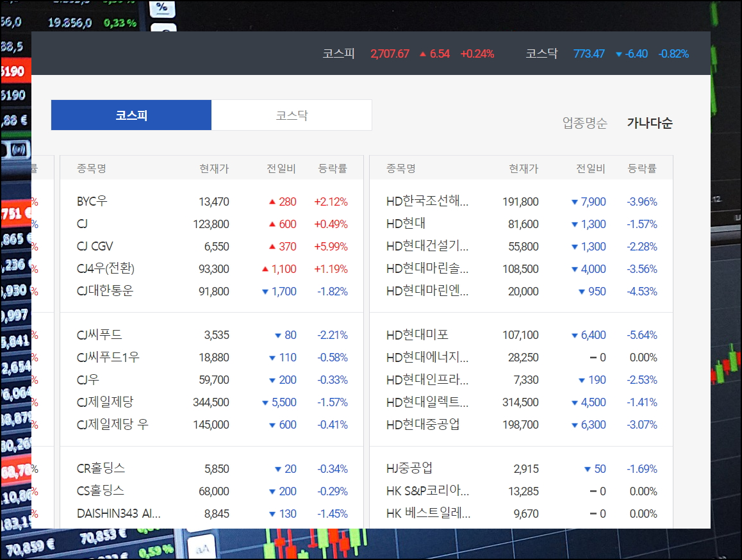Sort the list by 가나다순
Image resolution: width=742 pixels, height=560 pixels.
click(649, 123)
